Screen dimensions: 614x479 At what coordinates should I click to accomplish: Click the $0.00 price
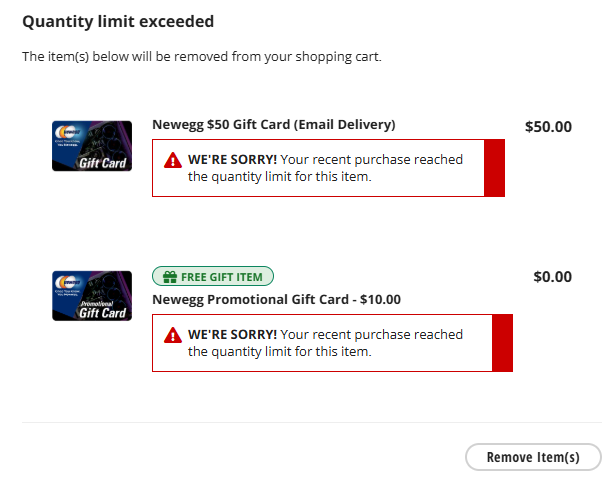[x=552, y=277]
